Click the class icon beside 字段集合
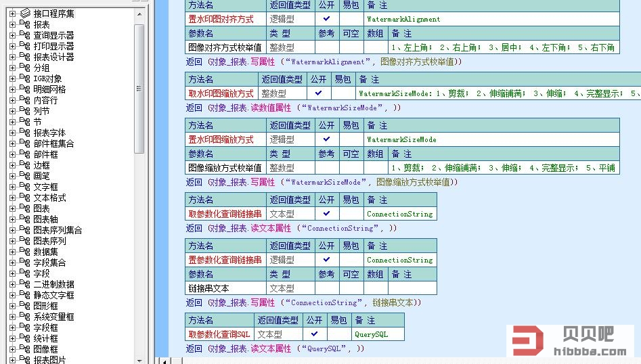The width and height of the screenshot is (641, 364). point(25,263)
